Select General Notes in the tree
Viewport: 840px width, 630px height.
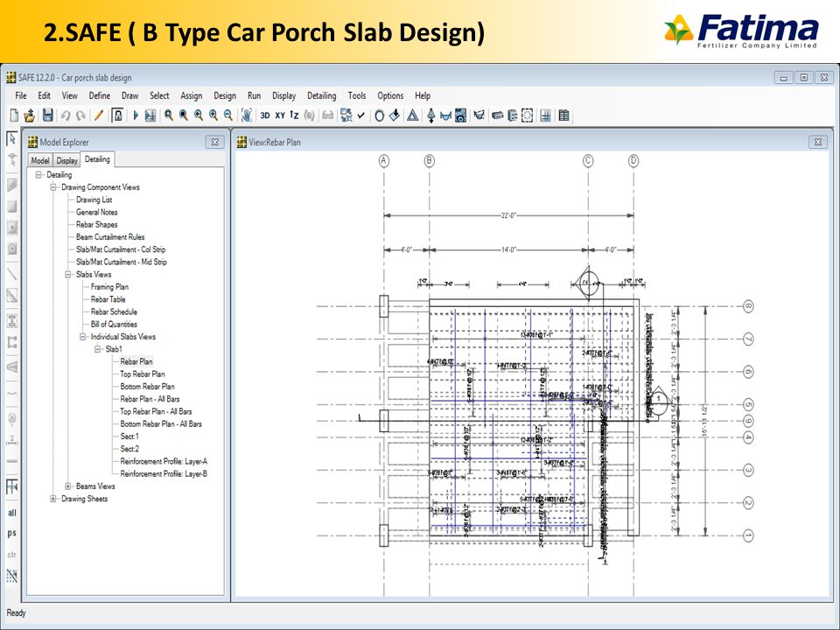click(x=97, y=212)
